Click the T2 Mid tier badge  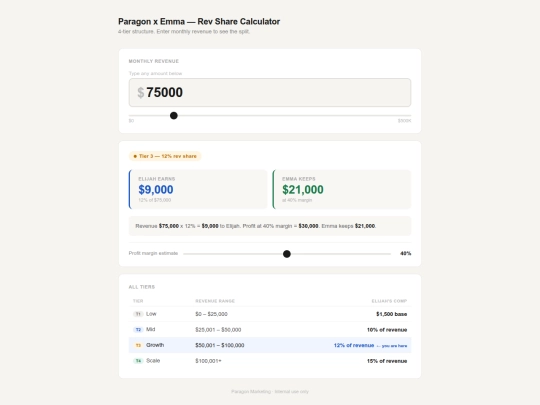(x=138, y=330)
